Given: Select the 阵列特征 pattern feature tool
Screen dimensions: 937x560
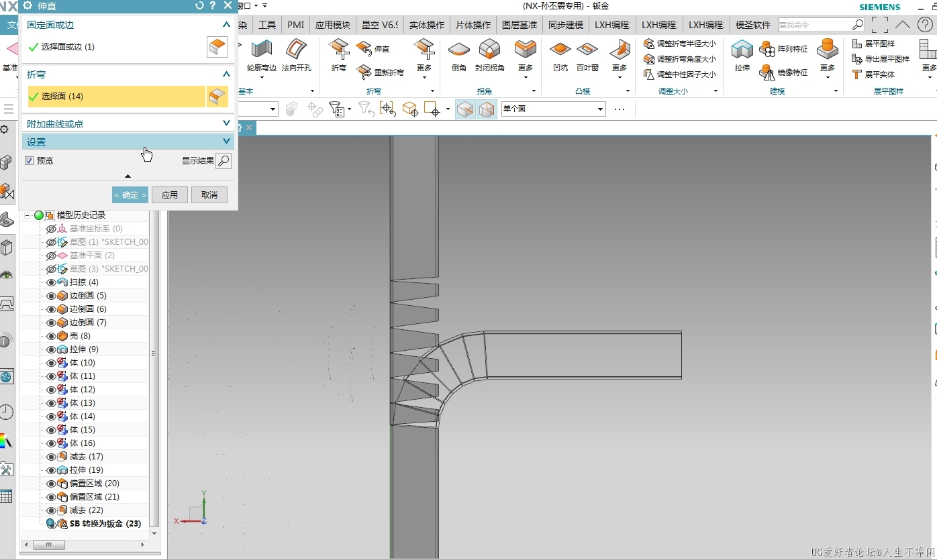Looking at the screenshot, I should 784,49.
